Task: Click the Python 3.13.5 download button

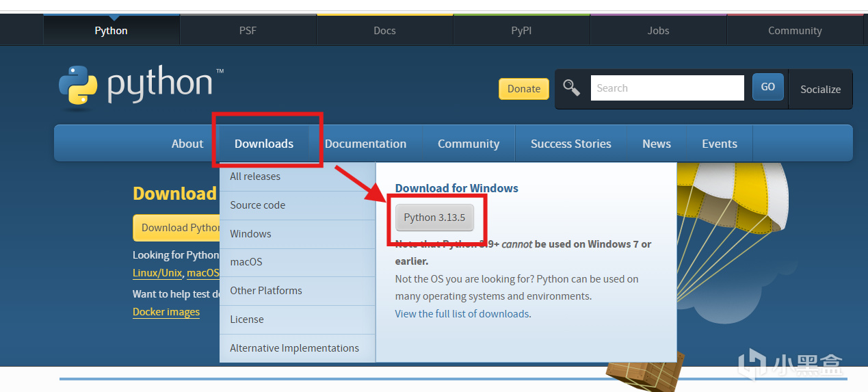Action: (434, 218)
